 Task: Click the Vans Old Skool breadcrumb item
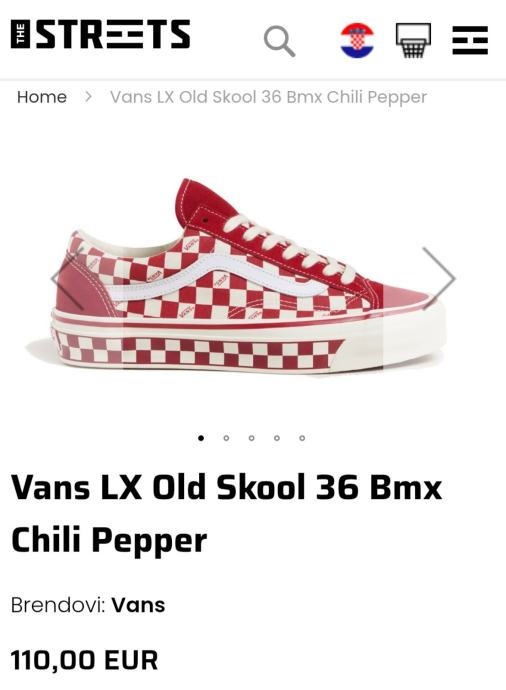click(268, 97)
